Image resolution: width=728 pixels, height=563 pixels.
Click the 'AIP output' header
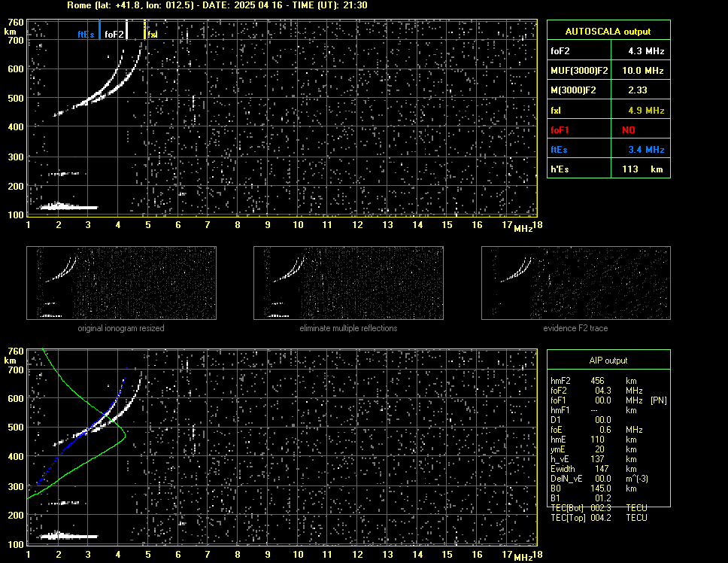pyautogui.click(x=608, y=361)
